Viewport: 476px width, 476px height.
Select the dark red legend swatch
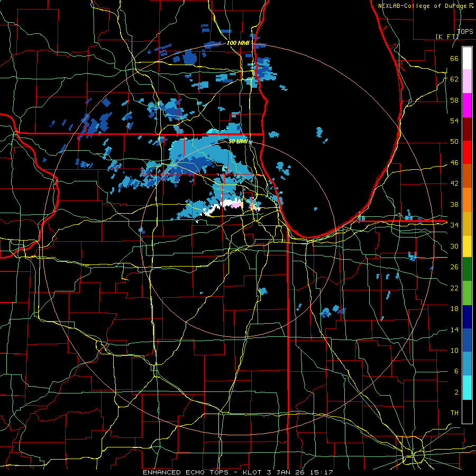[x=467, y=129]
